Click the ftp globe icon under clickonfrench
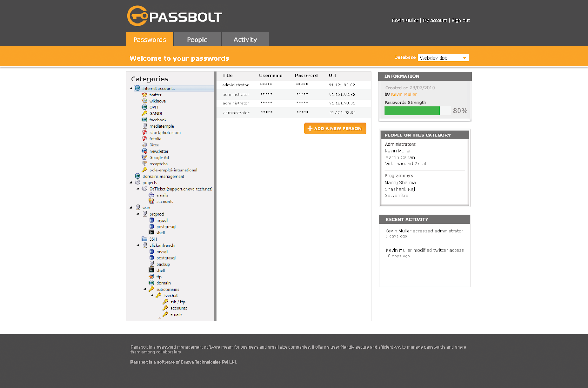This screenshot has height=388, width=588. click(x=152, y=277)
